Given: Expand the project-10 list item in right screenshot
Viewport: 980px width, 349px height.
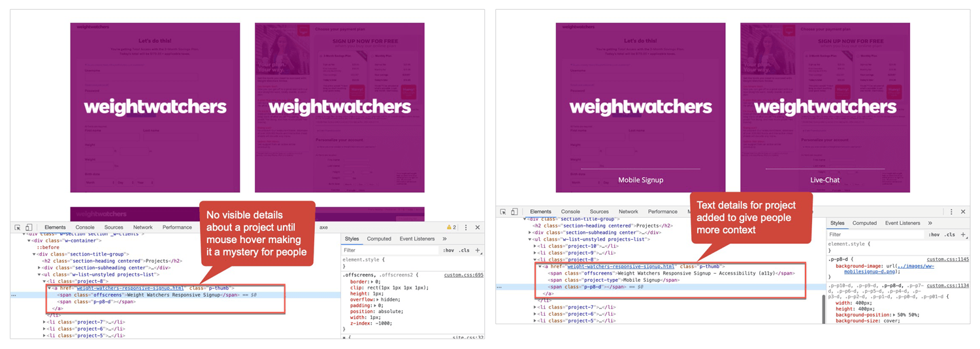Looking at the screenshot, I should click(x=535, y=246).
